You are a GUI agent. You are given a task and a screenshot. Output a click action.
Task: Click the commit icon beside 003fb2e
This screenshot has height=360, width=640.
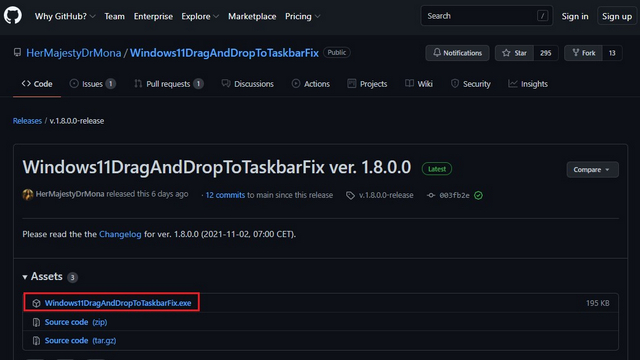(x=431, y=196)
